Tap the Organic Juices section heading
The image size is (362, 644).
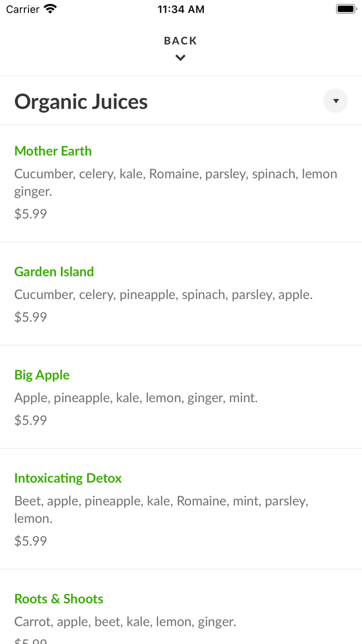pyautogui.click(x=81, y=101)
